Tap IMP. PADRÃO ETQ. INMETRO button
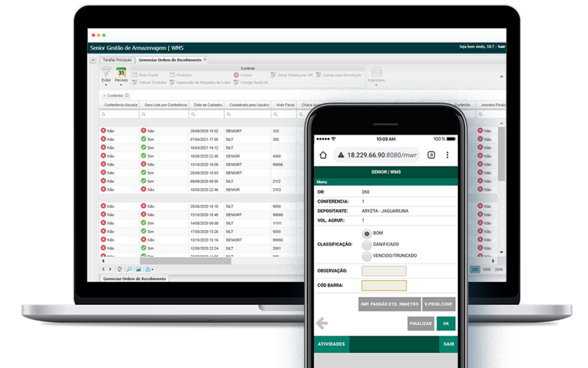The width and height of the screenshot is (588, 368). 390,304
